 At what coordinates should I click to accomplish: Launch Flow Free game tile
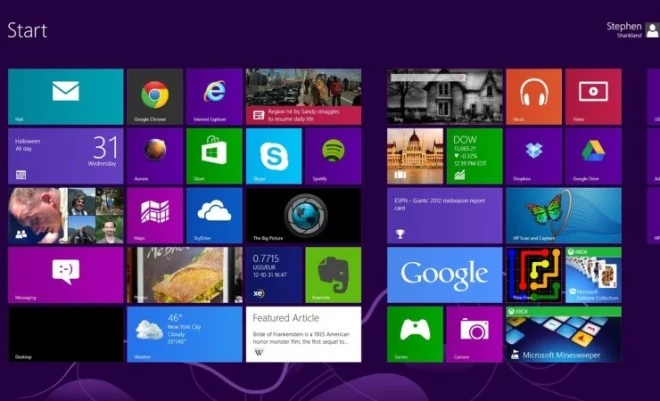[534, 275]
